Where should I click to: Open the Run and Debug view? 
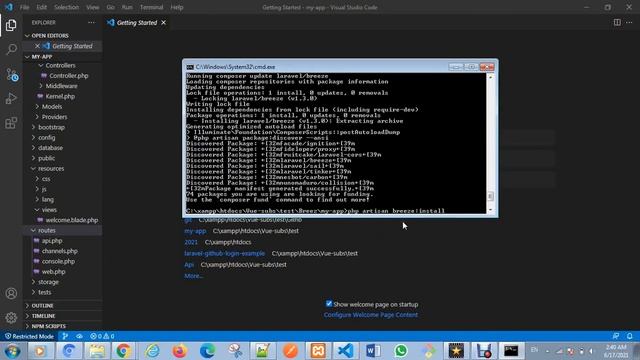(x=11, y=98)
